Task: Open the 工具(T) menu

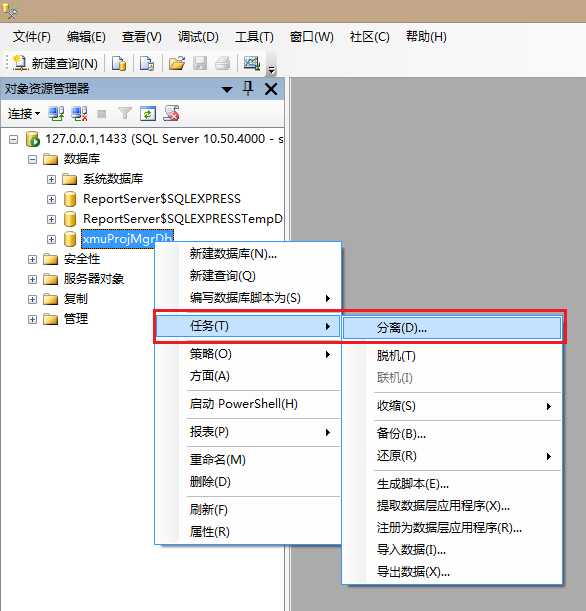Action: click(x=254, y=37)
